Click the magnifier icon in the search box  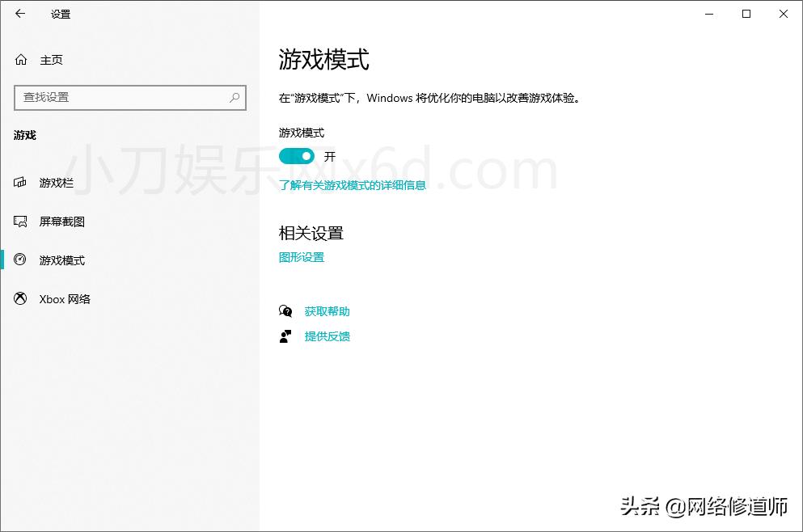(233, 98)
